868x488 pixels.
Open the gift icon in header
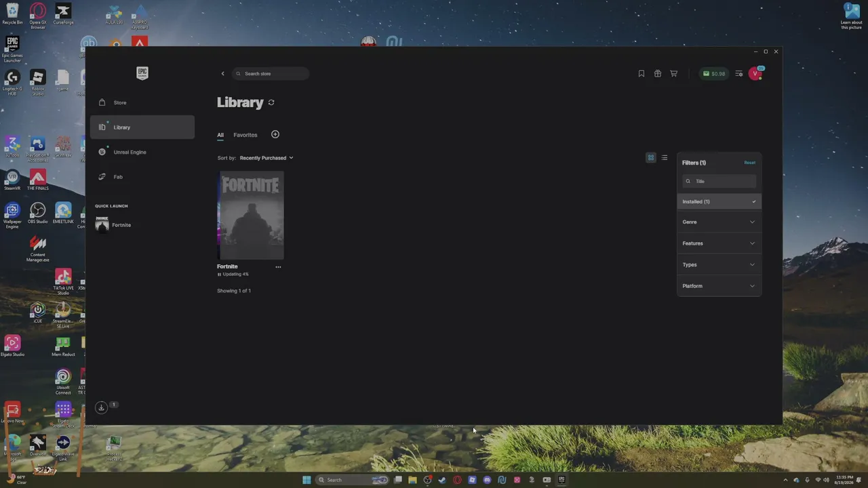tap(658, 74)
